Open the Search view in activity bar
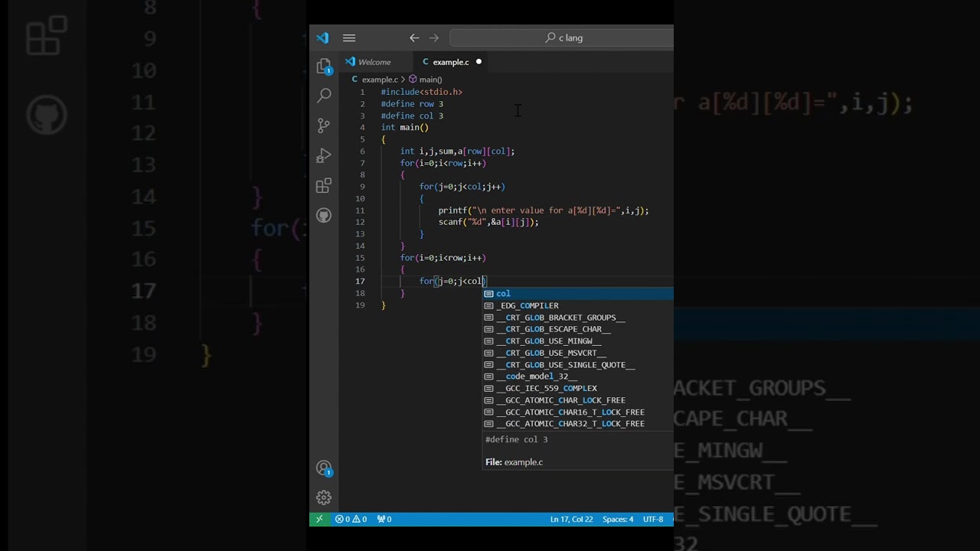 (x=324, y=96)
